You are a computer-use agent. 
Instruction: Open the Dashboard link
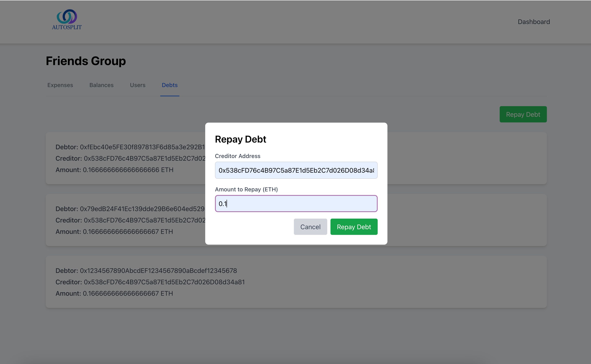(x=534, y=22)
